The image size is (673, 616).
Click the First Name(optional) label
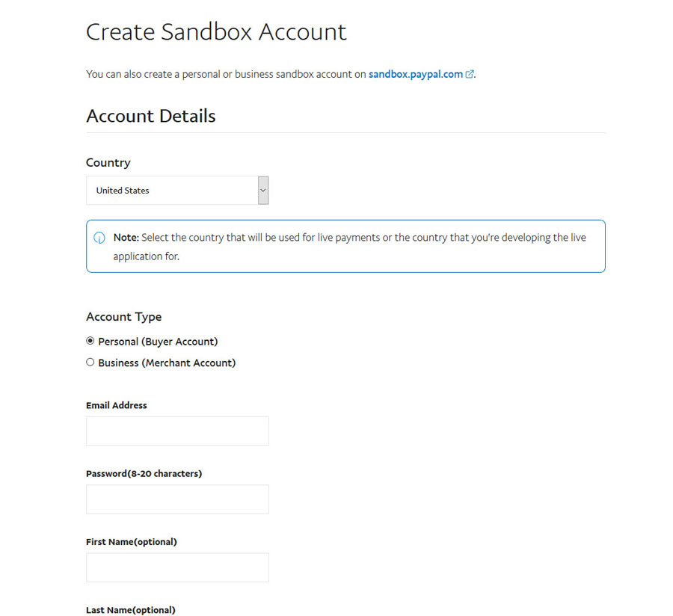(132, 541)
